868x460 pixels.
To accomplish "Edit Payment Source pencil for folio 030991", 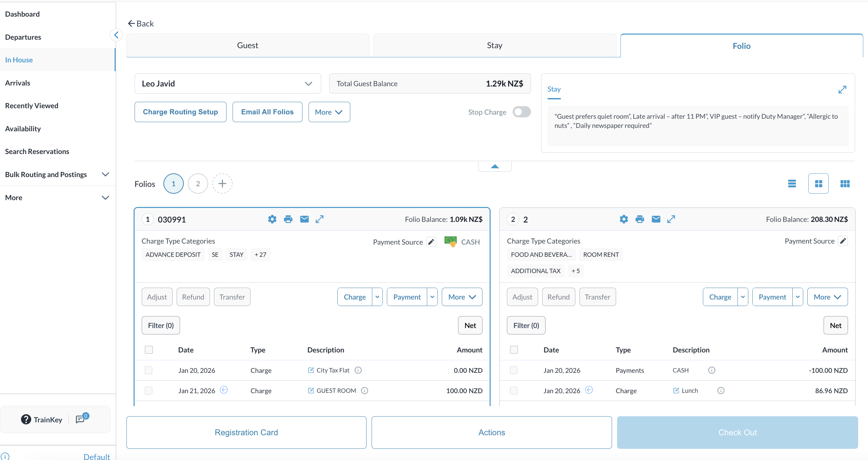I will coord(431,242).
